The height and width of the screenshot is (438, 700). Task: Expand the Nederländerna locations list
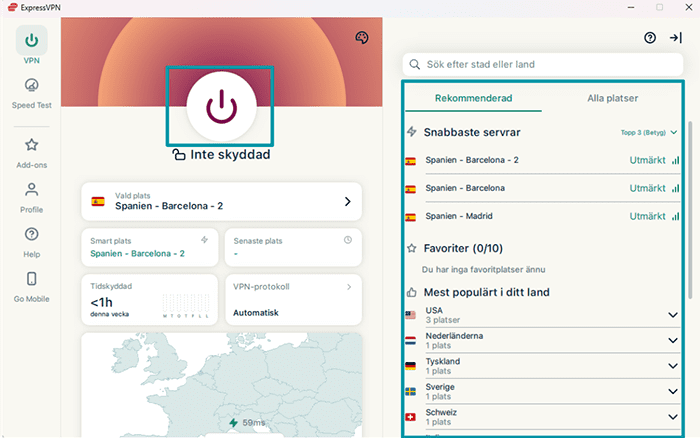click(x=673, y=341)
